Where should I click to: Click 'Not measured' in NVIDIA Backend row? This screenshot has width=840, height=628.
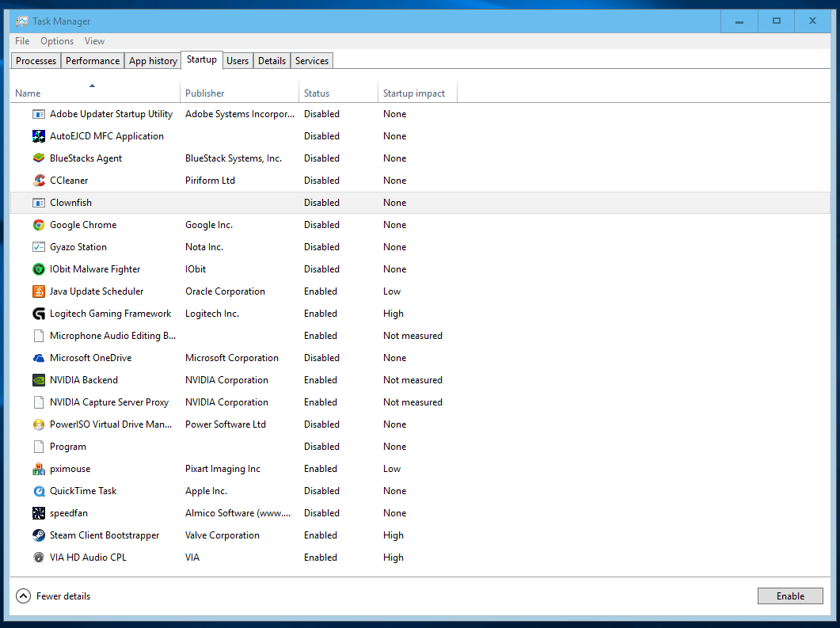coord(412,380)
